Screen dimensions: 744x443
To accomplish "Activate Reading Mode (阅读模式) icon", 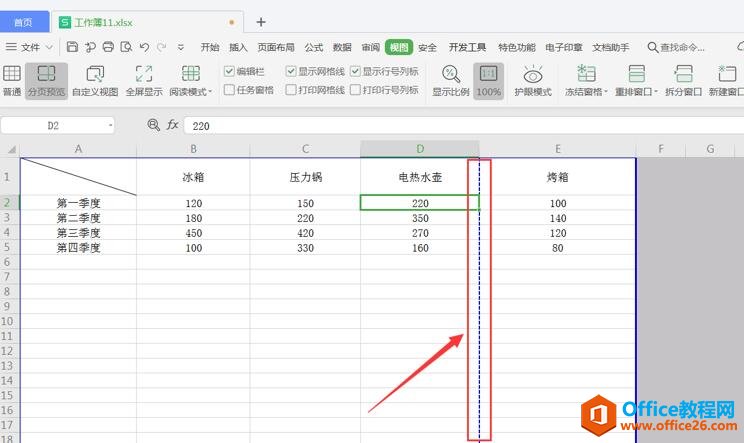I will 191,74.
